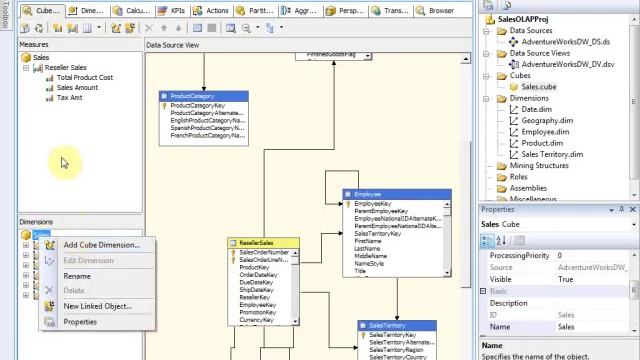Screen dimensions: 640x360
Task: Click the Reseller Sales measure group icon
Action: (x=38, y=68)
